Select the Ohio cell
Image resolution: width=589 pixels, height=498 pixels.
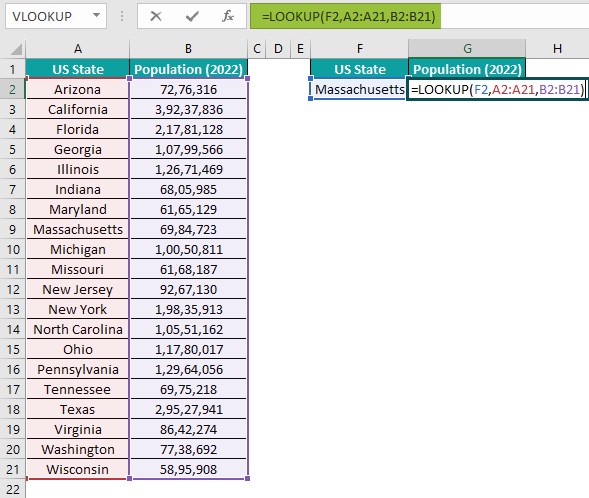77,349
